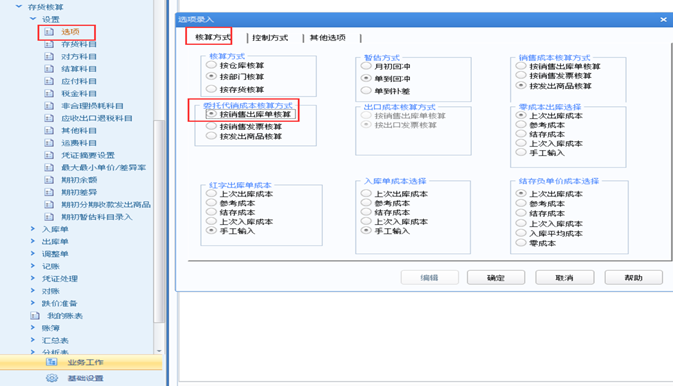Click the icon next to 税金科目
Viewport: 673px width, 386px height.
click(49, 94)
